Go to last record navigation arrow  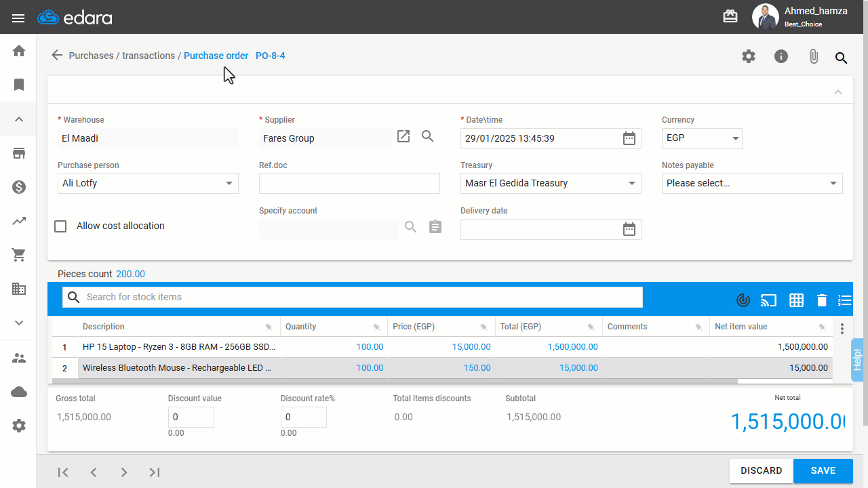coord(155,472)
